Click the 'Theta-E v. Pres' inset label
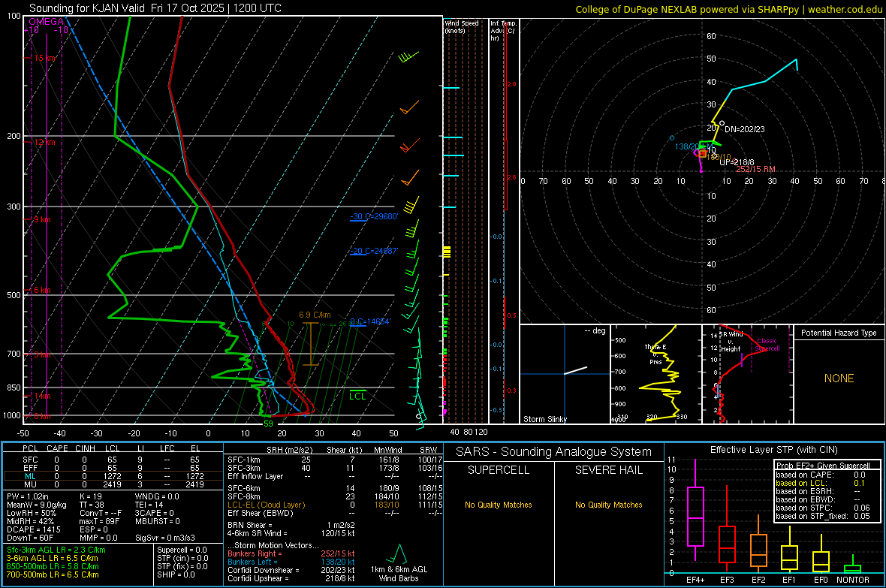Image resolution: width=886 pixels, height=588 pixels. 655,354
